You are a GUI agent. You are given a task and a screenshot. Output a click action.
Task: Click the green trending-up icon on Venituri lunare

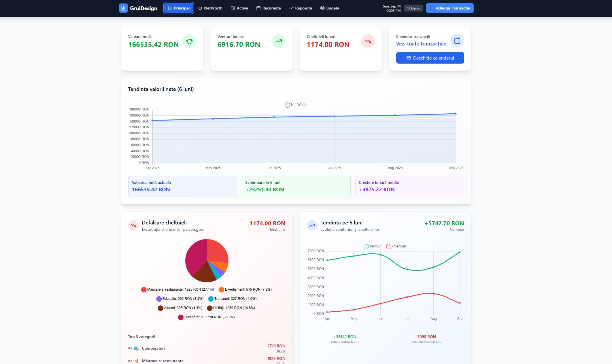point(278,41)
